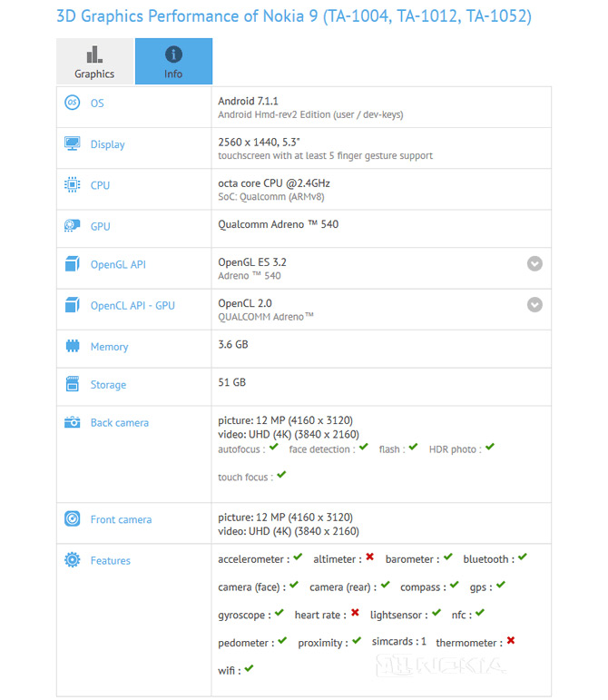Click the flash checkmark
608x700 pixels.
click(x=414, y=447)
